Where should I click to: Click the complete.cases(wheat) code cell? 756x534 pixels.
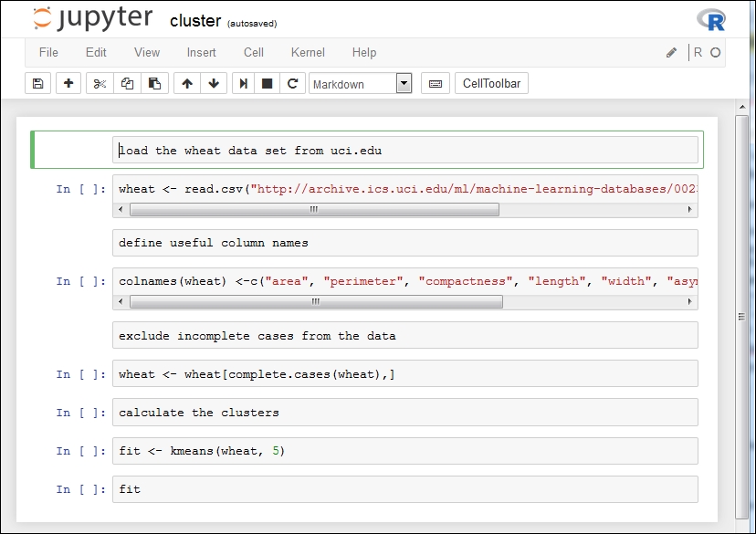click(405, 374)
